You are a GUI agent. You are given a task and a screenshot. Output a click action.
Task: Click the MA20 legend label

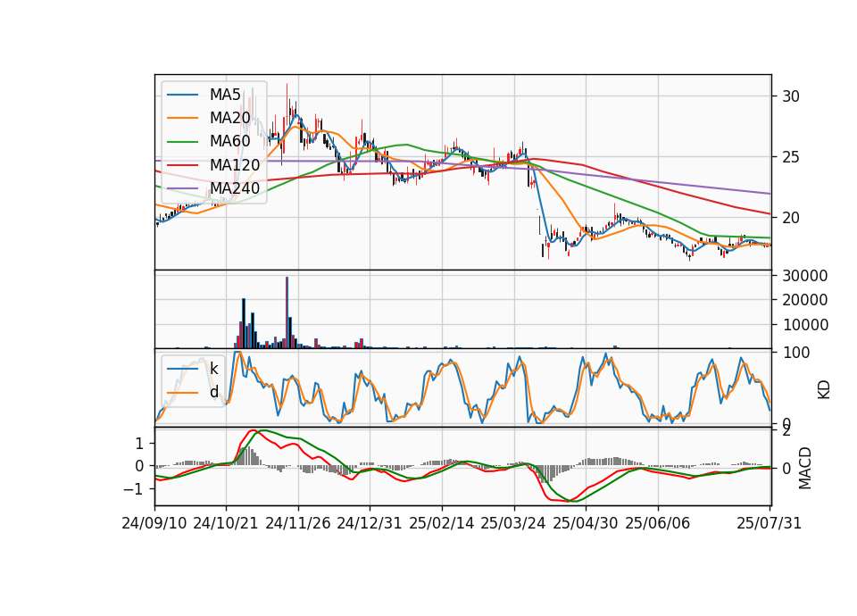click(229, 118)
